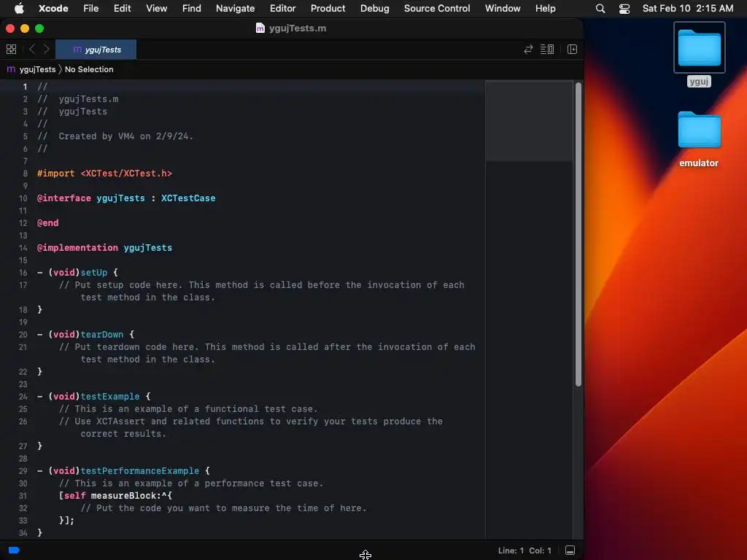The image size is (747, 560).
Task: Click the @implementation ygujTests line
Action: point(104,248)
